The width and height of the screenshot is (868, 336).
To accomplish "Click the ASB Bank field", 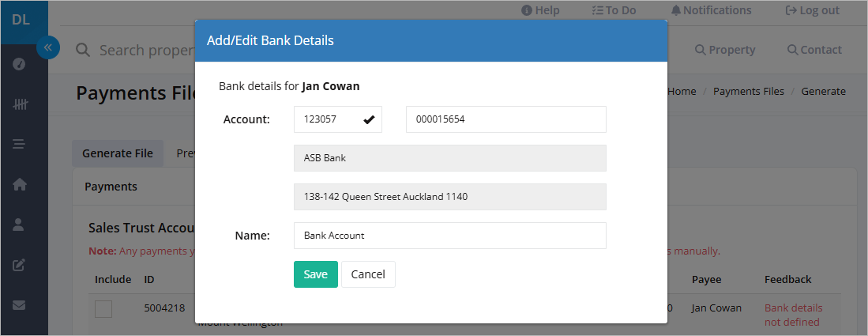I will 450,158.
